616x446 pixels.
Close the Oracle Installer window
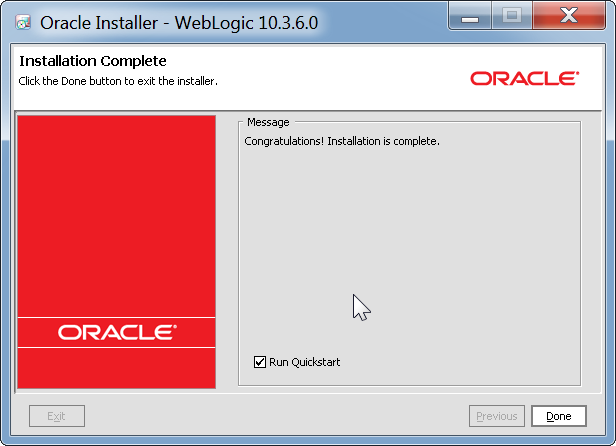[569, 16]
